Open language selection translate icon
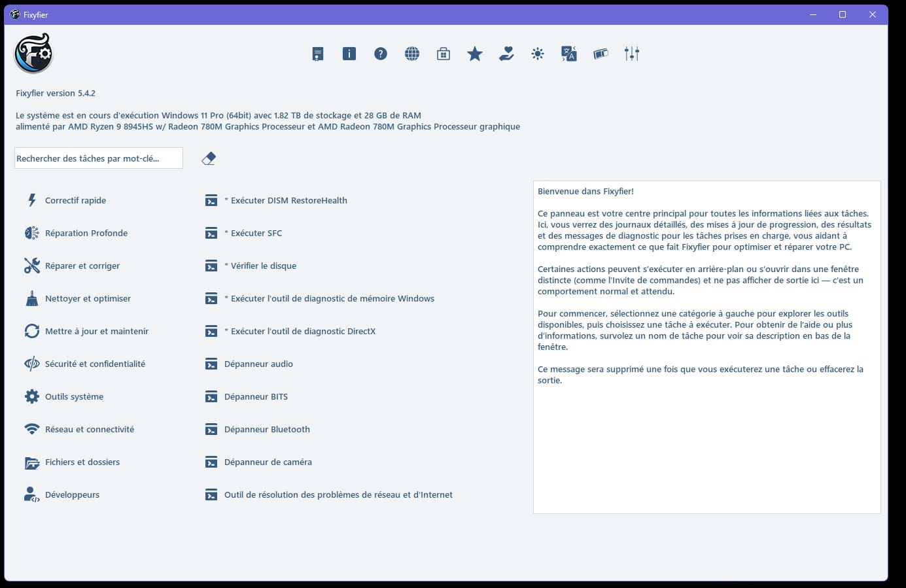 pos(569,54)
